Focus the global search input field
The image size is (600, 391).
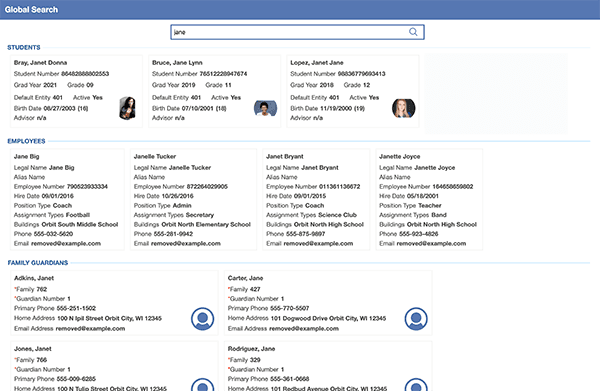coord(297,32)
